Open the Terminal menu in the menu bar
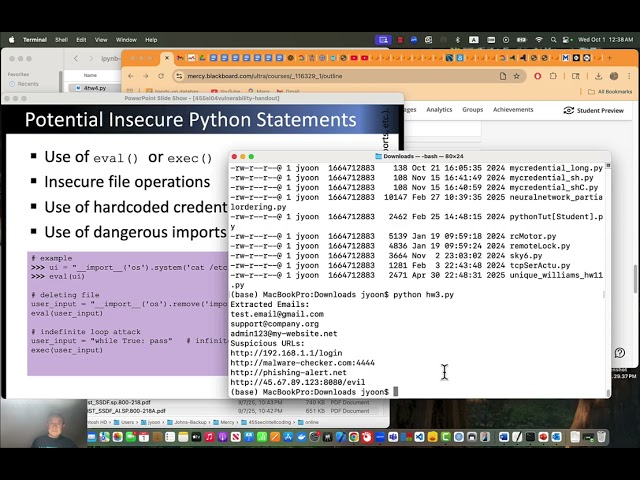 tap(35, 40)
